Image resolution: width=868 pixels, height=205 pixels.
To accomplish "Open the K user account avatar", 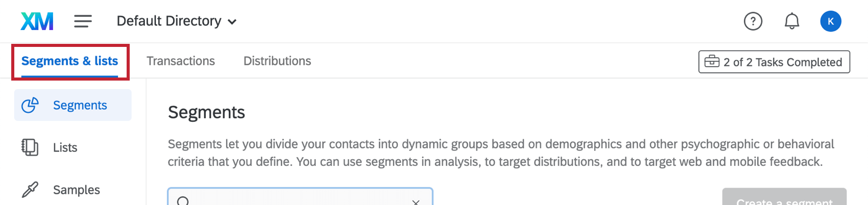I will (x=830, y=21).
